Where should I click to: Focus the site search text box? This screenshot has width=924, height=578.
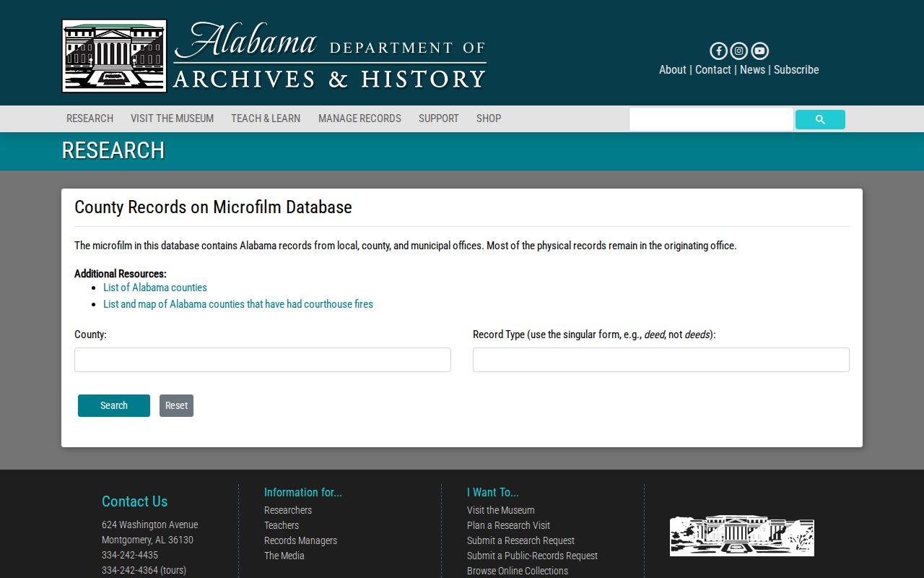pyautogui.click(x=711, y=119)
